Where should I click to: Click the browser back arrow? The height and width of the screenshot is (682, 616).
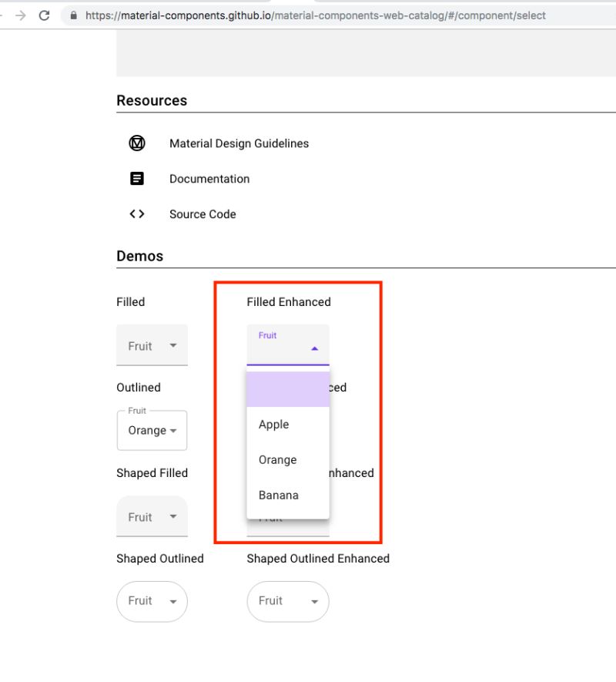[x=4, y=15]
